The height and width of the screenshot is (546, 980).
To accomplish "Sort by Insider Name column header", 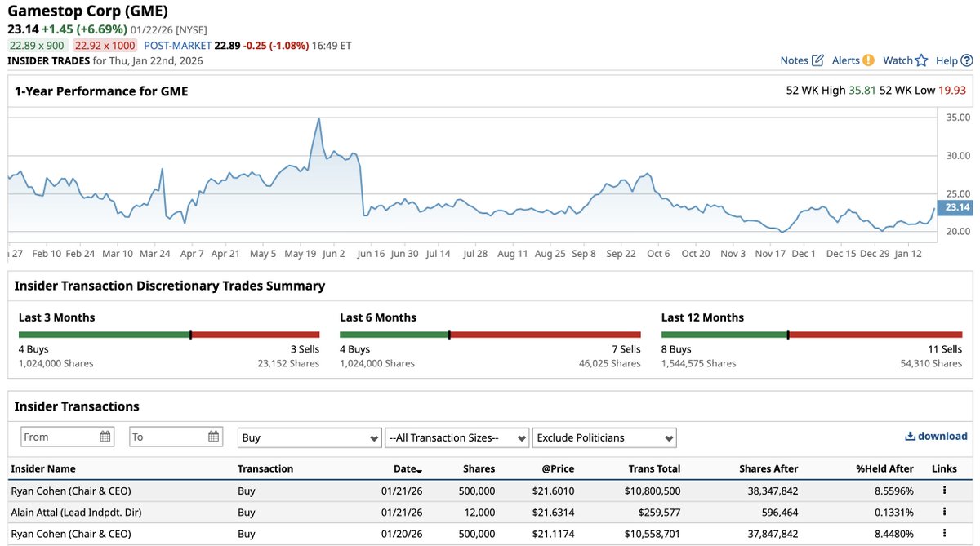I will 43,468.
